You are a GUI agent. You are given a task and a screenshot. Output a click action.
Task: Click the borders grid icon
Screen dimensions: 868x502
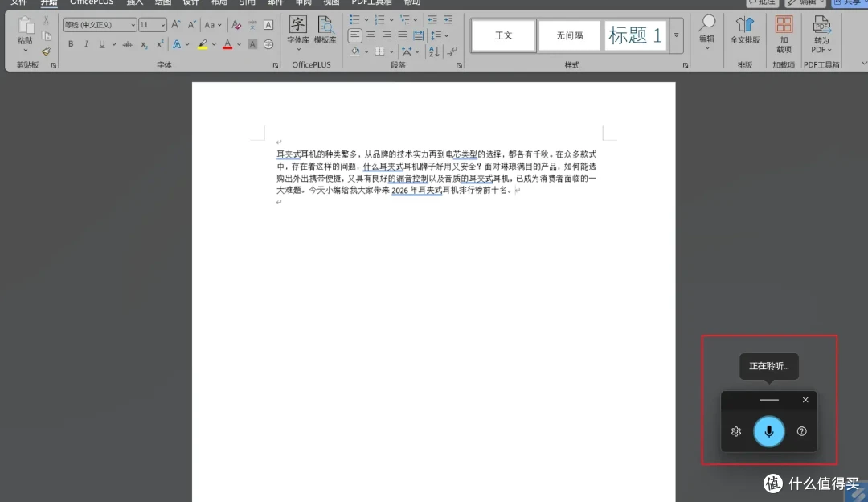point(379,51)
